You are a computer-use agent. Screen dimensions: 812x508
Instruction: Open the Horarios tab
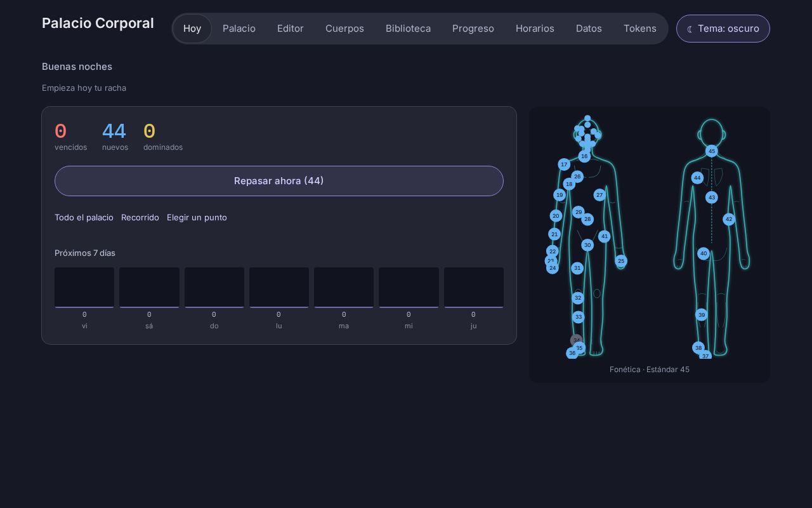click(535, 29)
